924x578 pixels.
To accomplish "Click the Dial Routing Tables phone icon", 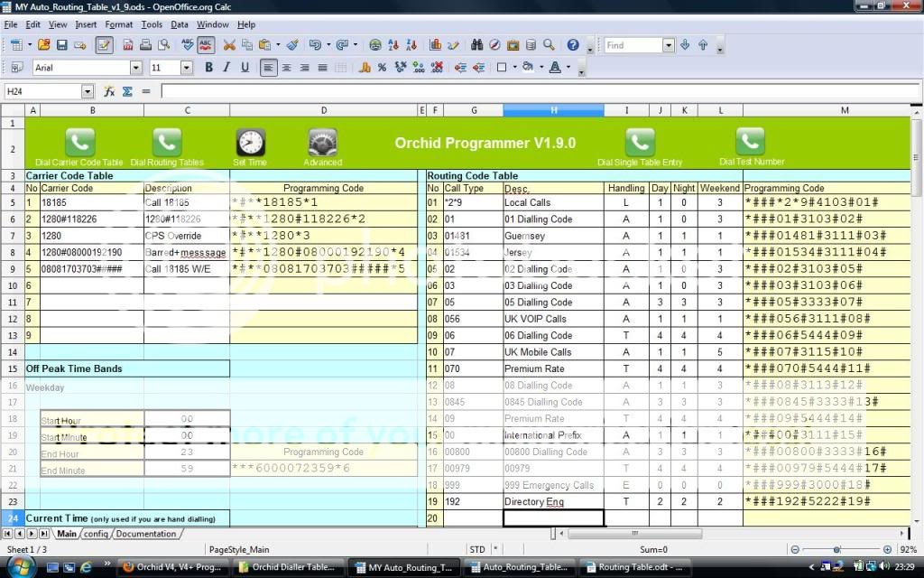I will [x=167, y=142].
